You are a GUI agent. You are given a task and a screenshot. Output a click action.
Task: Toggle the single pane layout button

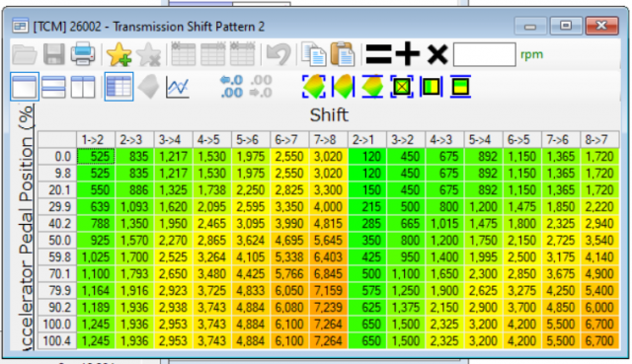[25, 87]
